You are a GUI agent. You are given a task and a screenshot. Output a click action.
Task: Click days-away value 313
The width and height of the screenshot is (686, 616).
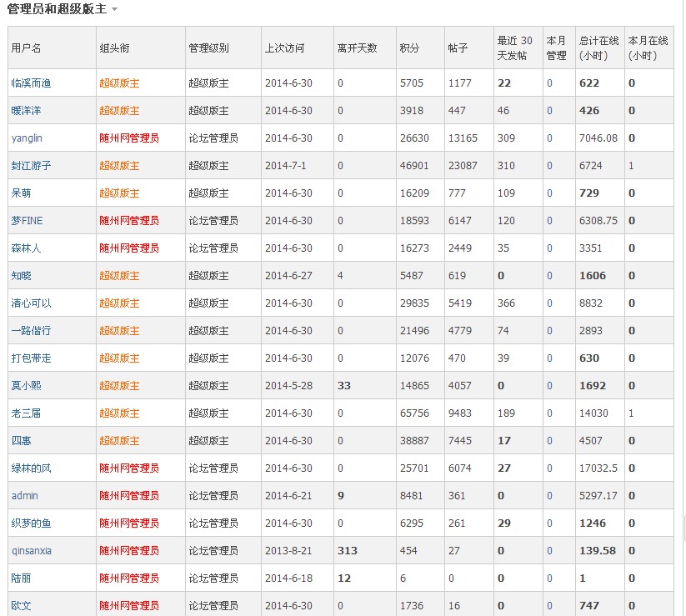(348, 551)
